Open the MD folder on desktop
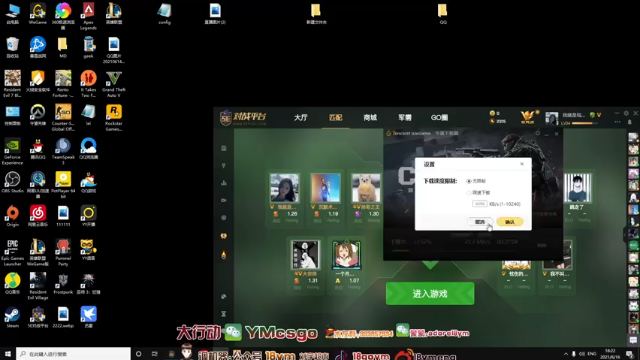The image size is (640, 360). [63, 47]
